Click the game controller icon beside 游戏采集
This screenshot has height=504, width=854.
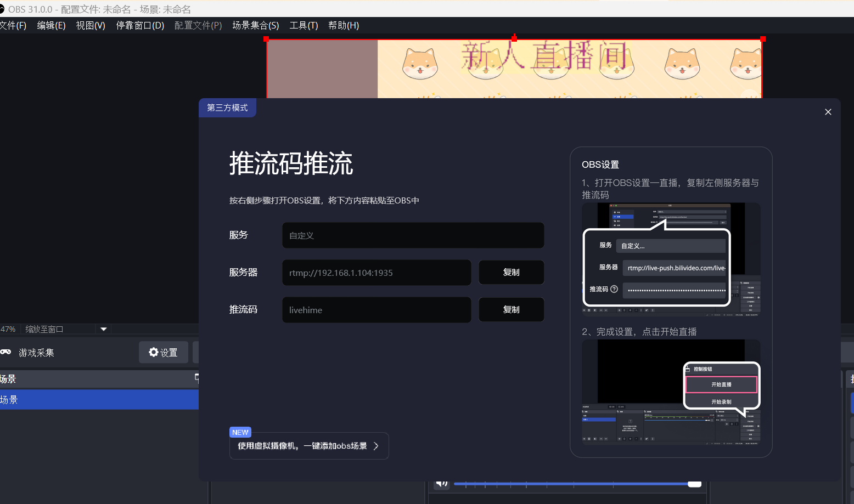pos(5,352)
